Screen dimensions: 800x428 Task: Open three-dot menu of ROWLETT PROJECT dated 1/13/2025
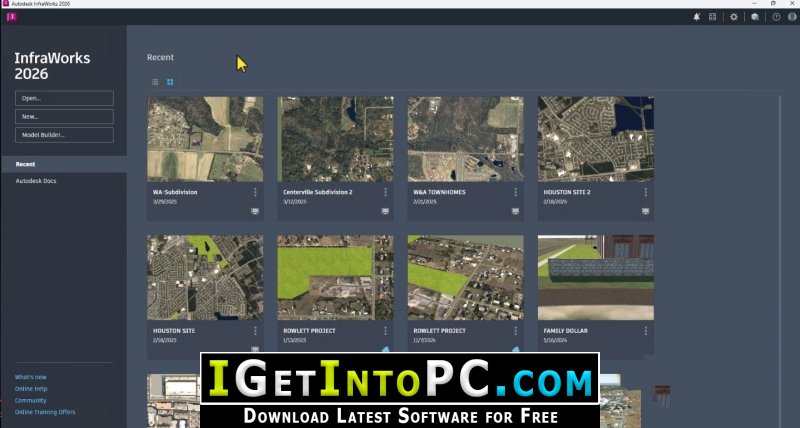[385, 331]
